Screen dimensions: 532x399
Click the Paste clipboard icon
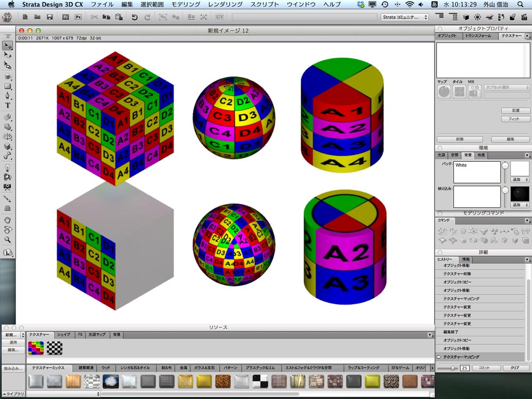point(119,17)
